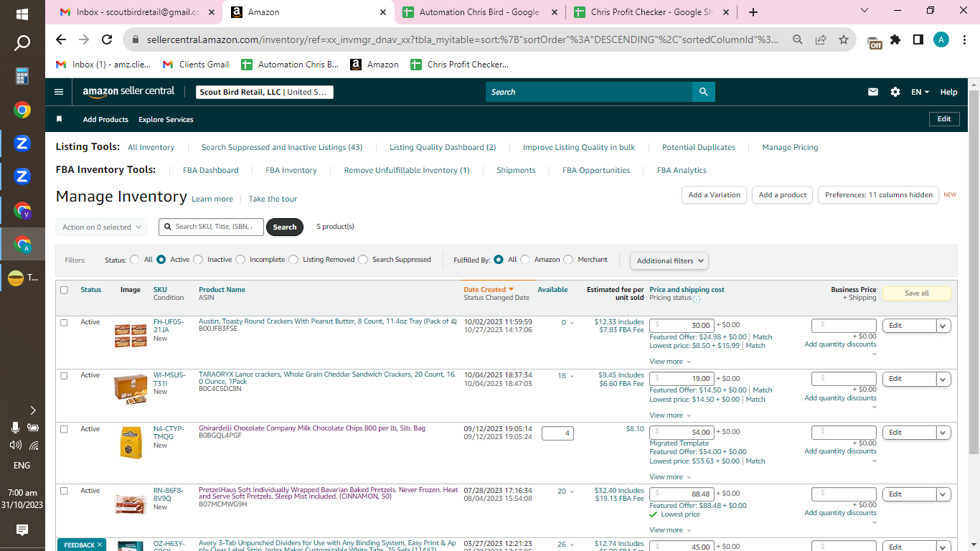Click the Add a product button

point(783,194)
